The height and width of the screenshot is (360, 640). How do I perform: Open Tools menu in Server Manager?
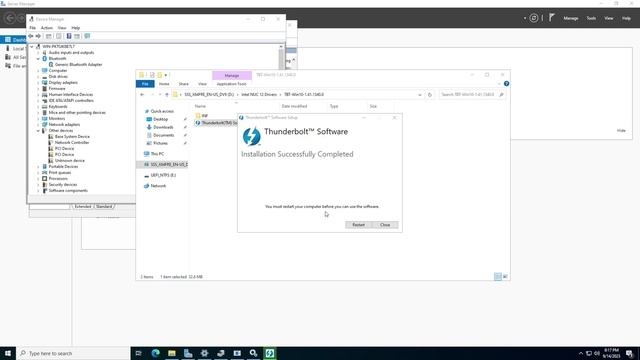[x=591, y=18]
